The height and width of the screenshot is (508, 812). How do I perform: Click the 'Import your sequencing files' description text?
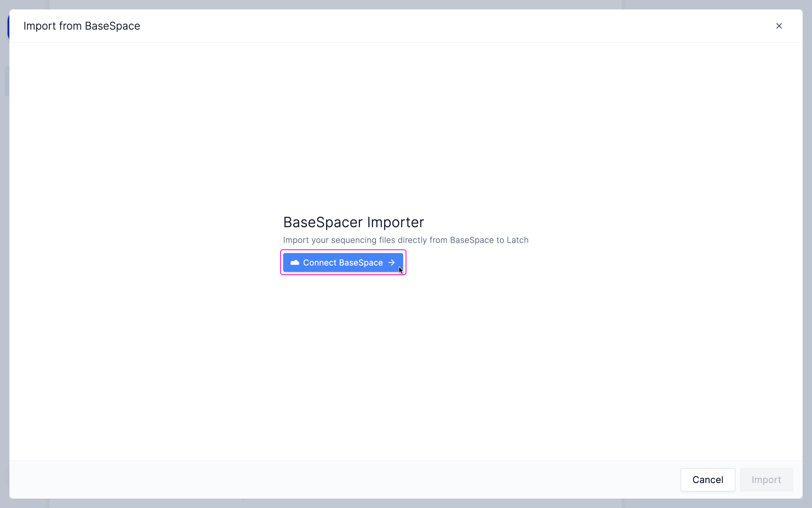(x=406, y=240)
